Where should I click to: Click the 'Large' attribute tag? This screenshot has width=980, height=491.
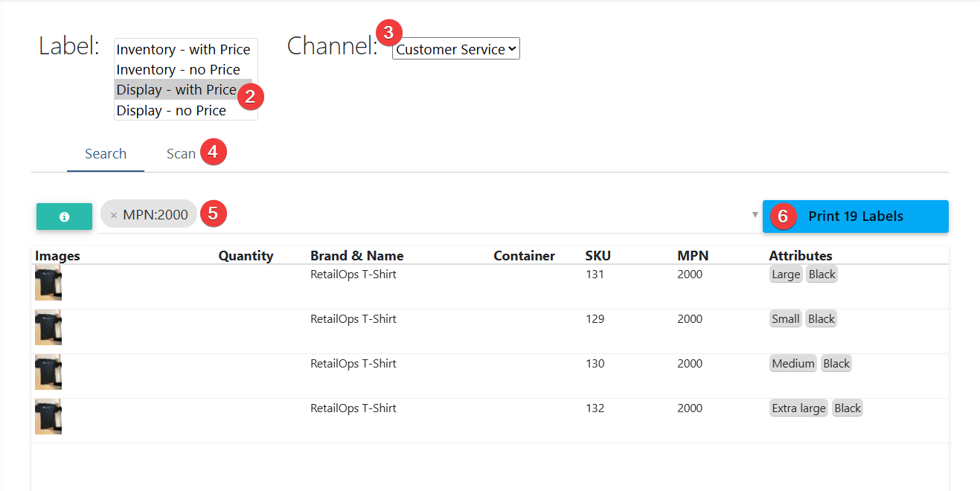coord(785,275)
